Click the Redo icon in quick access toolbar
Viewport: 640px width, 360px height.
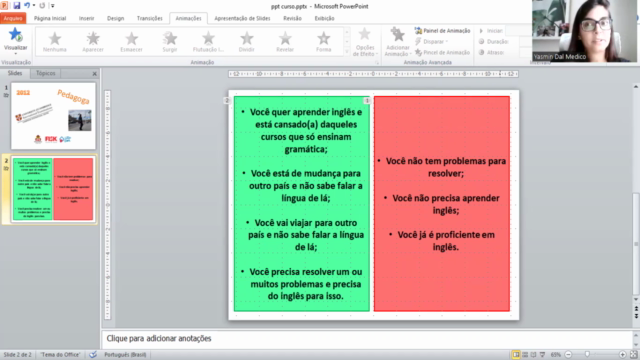coord(42,6)
